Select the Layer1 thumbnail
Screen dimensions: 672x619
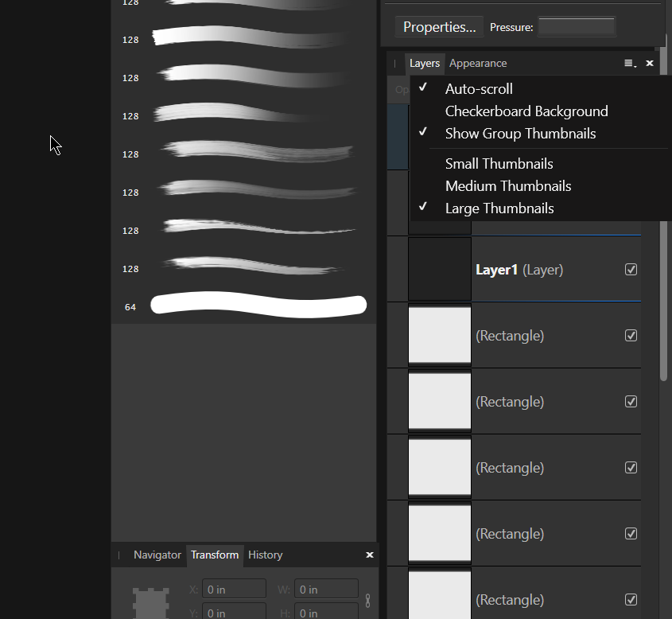440,270
